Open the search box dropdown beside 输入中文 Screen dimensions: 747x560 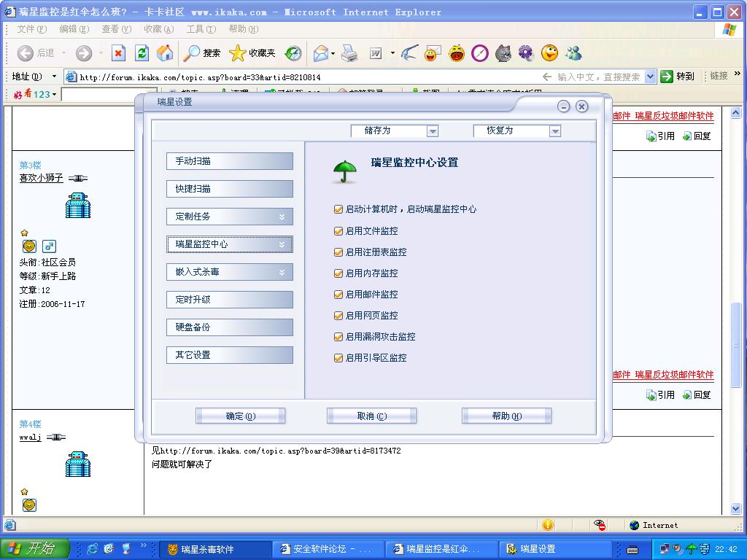pos(650,76)
